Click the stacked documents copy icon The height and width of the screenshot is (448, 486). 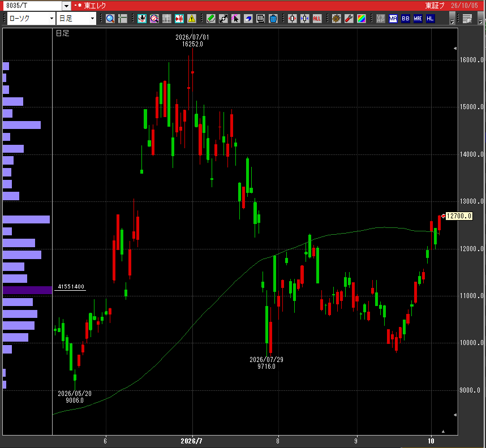tap(261, 19)
